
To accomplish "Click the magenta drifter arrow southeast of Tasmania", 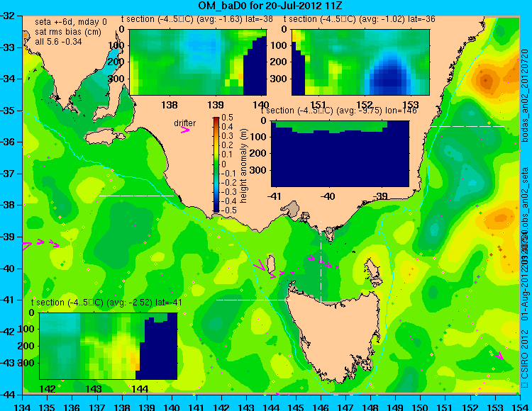I will tap(499, 356).
